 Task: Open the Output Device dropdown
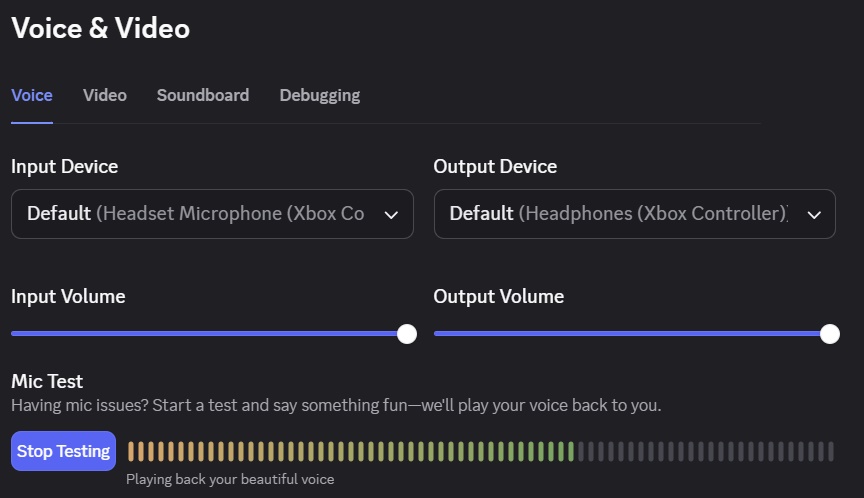(x=622, y=214)
